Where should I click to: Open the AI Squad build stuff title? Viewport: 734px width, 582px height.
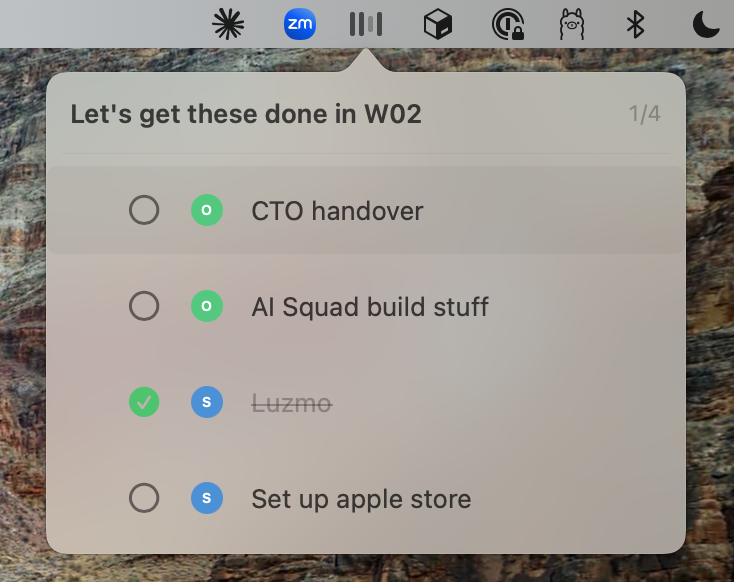click(x=370, y=307)
